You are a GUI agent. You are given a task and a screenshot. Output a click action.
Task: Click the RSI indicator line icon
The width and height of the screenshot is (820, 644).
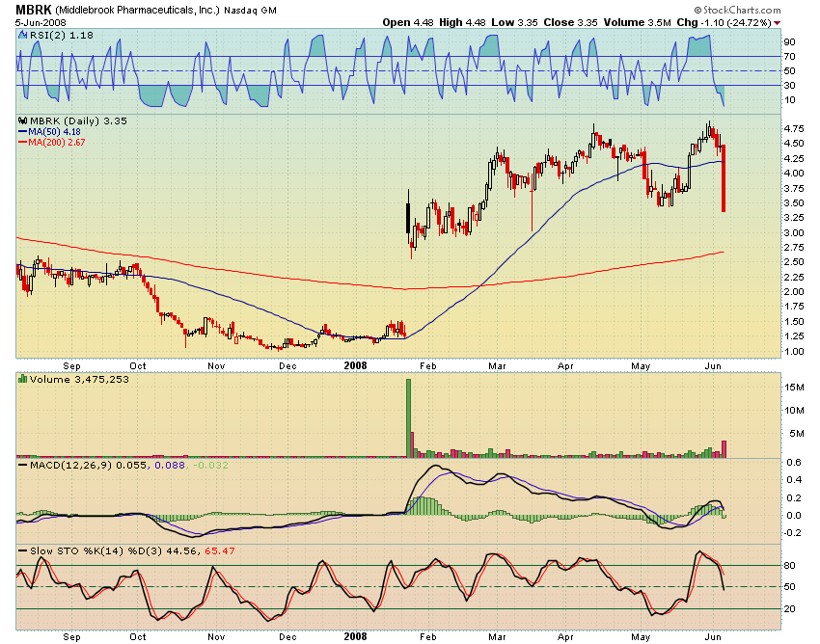[22, 36]
